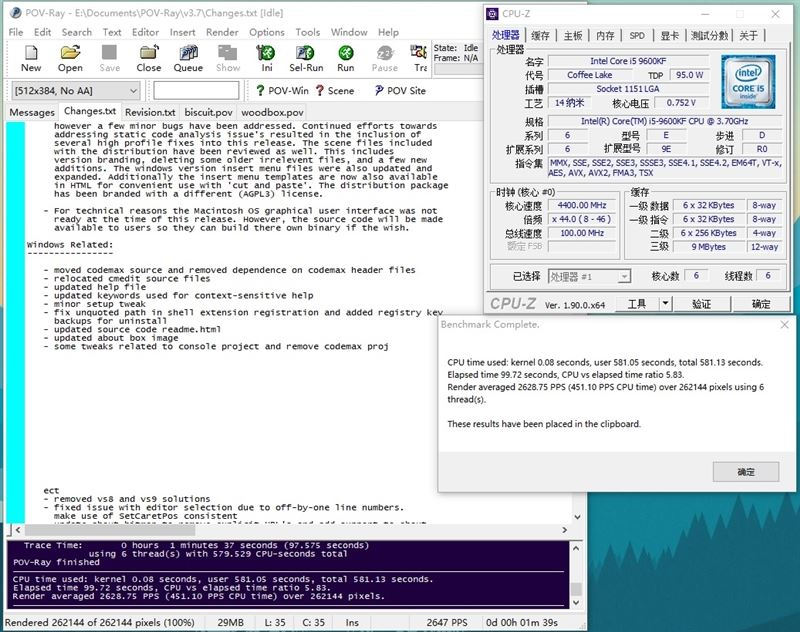This screenshot has height=632, width=800.
Task: Select the Changes.txt tab
Action: (x=90, y=111)
